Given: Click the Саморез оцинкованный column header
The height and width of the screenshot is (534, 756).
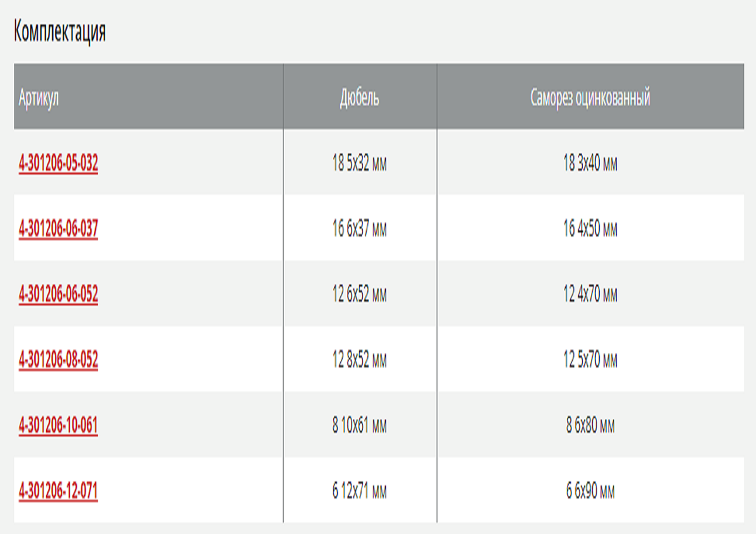Looking at the screenshot, I should (x=590, y=98).
